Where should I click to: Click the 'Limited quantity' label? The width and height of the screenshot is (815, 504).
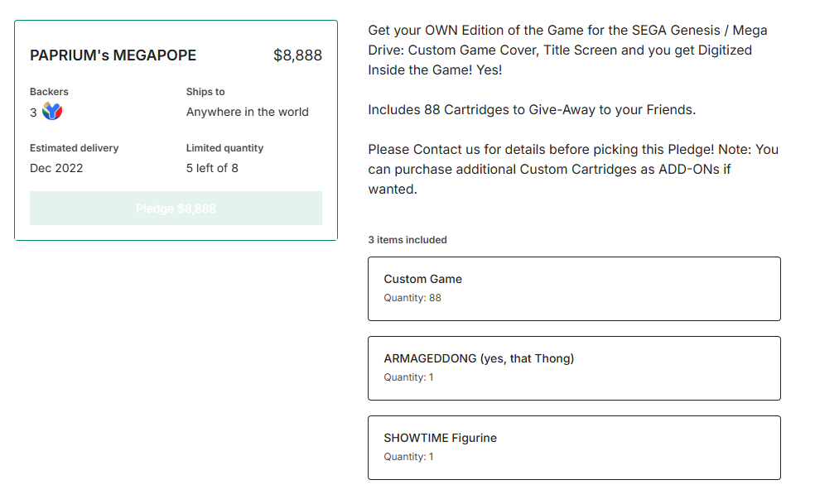tap(224, 148)
